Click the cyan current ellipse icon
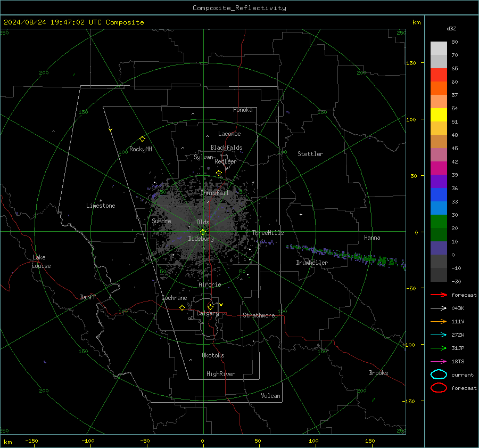 tap(439, 374)
